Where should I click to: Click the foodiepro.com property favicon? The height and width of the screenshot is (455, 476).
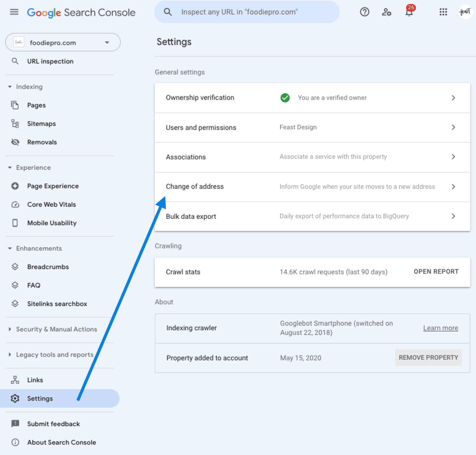click(19, 42)
